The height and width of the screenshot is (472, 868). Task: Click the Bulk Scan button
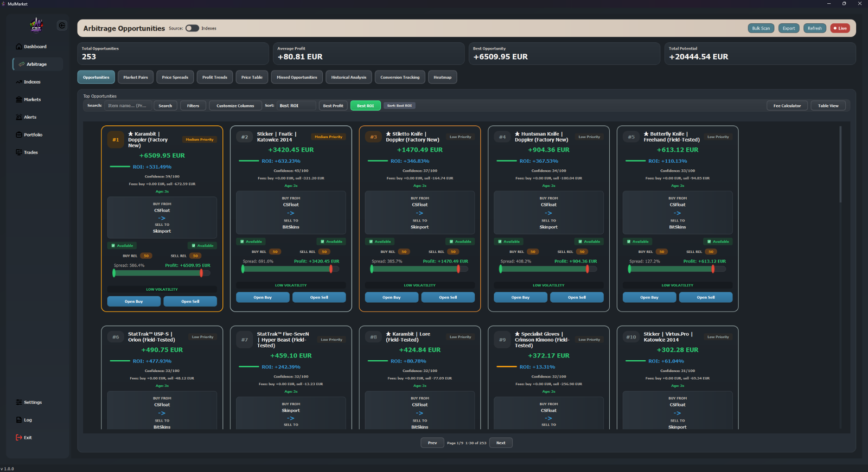pos(761,28)
